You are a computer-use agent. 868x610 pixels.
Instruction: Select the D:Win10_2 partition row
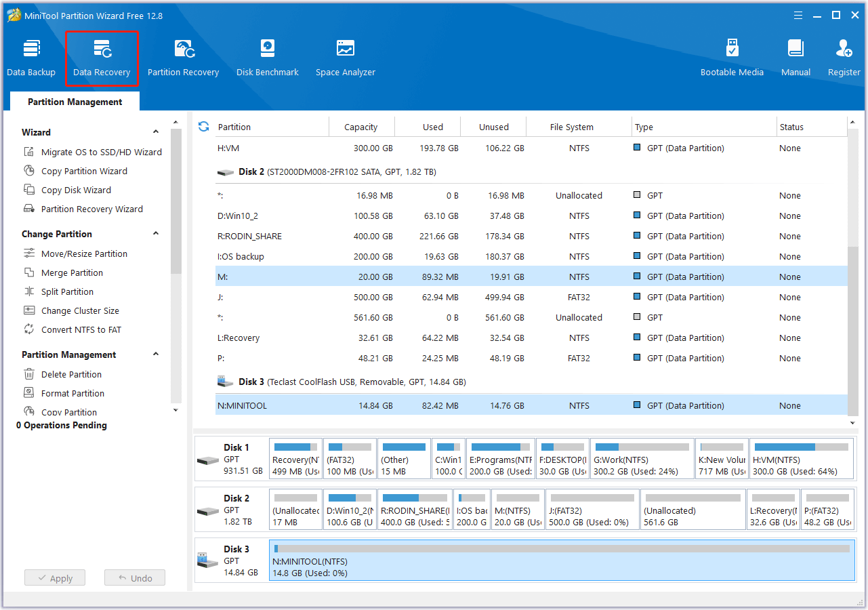530,216
